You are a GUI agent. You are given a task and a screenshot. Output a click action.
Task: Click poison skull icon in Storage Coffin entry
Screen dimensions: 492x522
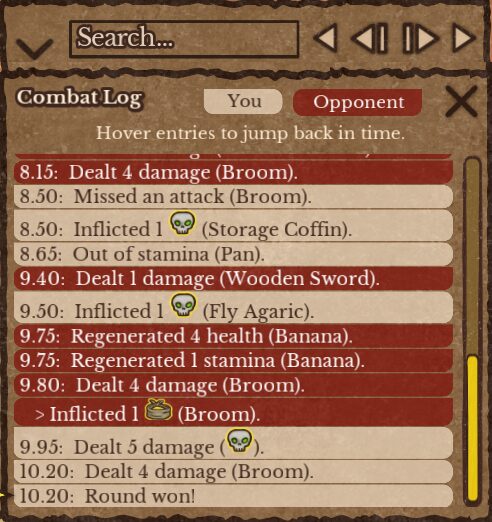[183, 223]
